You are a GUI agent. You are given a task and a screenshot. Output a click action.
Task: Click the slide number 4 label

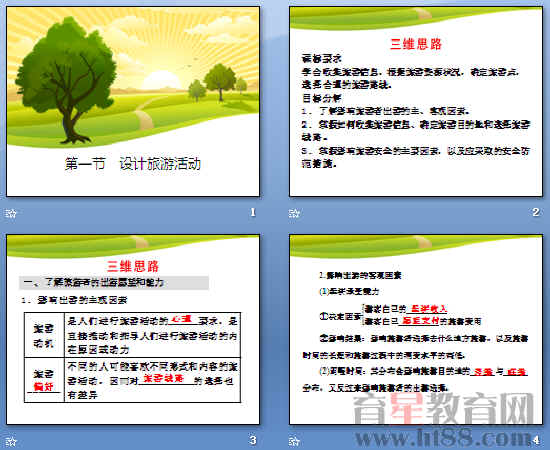pyautogui.click(x=536, y=440)
